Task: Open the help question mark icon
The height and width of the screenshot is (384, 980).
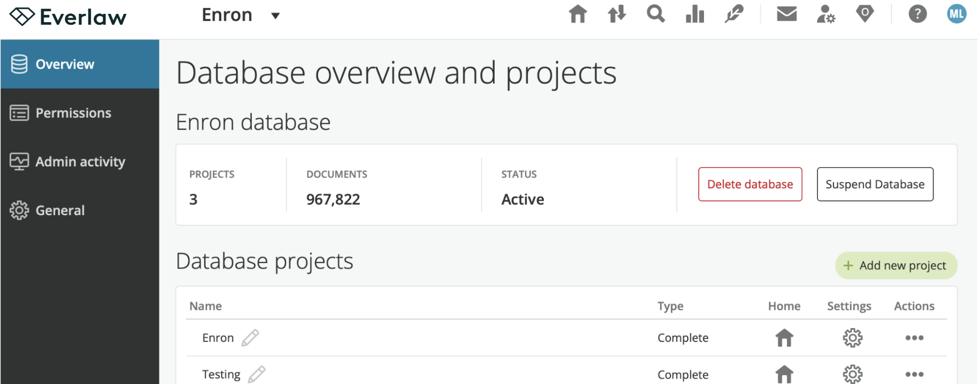Action: [x=917, y=14]
